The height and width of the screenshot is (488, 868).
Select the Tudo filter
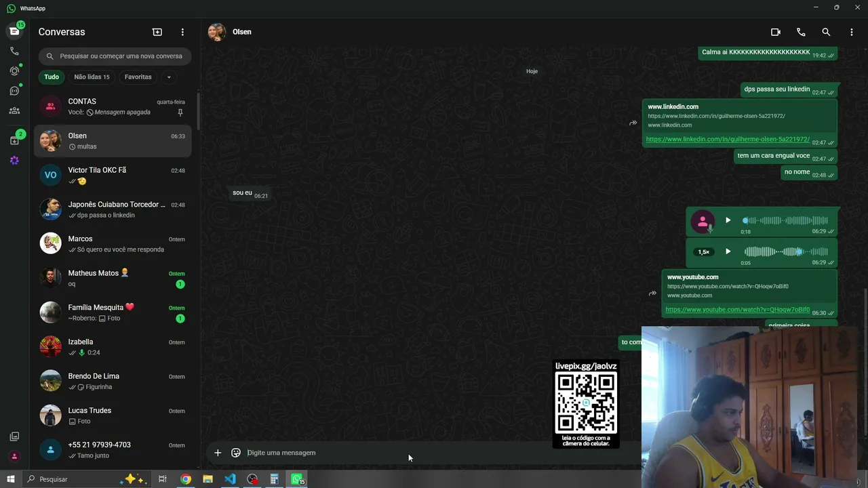coord(52,77)
